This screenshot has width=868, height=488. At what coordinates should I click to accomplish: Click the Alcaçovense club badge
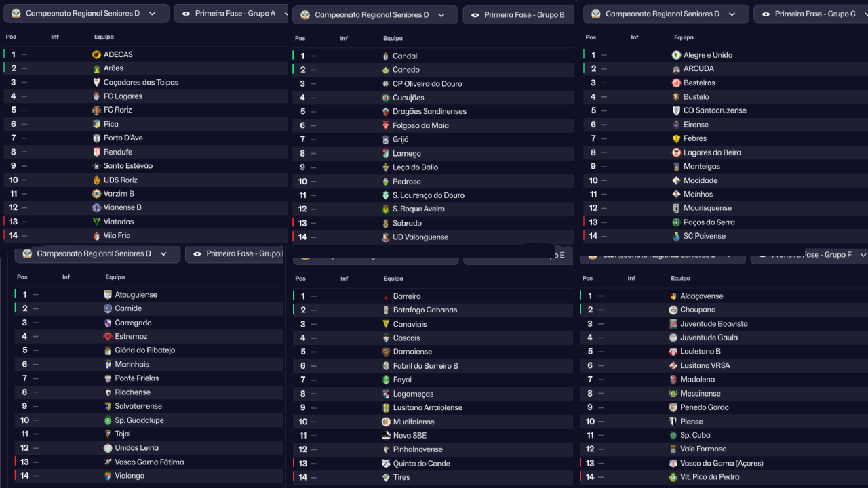pos(673,296)
